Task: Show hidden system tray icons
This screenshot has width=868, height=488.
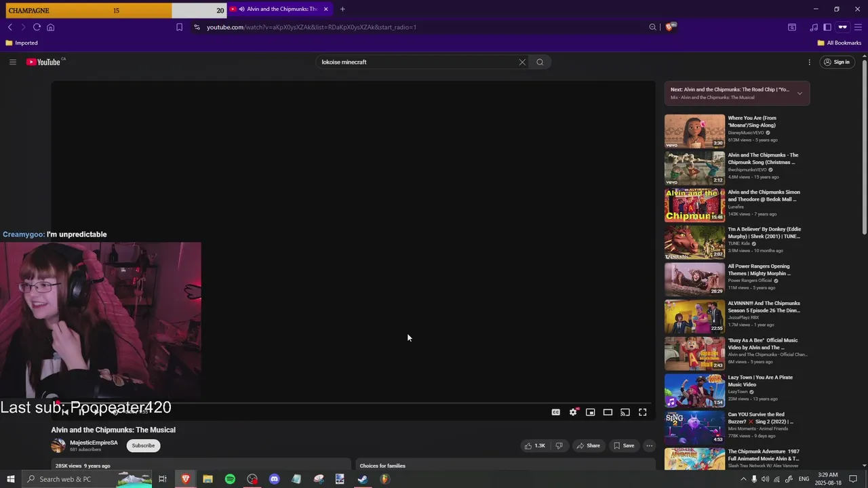Action: [x=743, y=479]
